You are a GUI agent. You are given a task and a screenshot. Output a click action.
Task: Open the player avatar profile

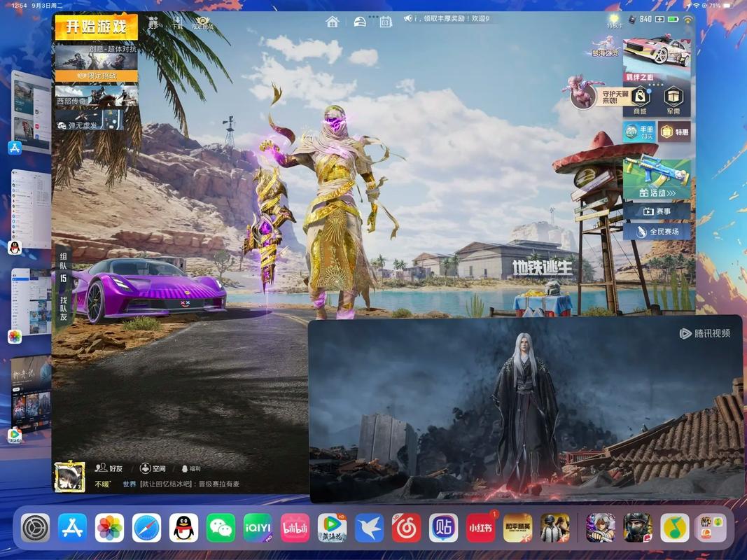[69, 477]
